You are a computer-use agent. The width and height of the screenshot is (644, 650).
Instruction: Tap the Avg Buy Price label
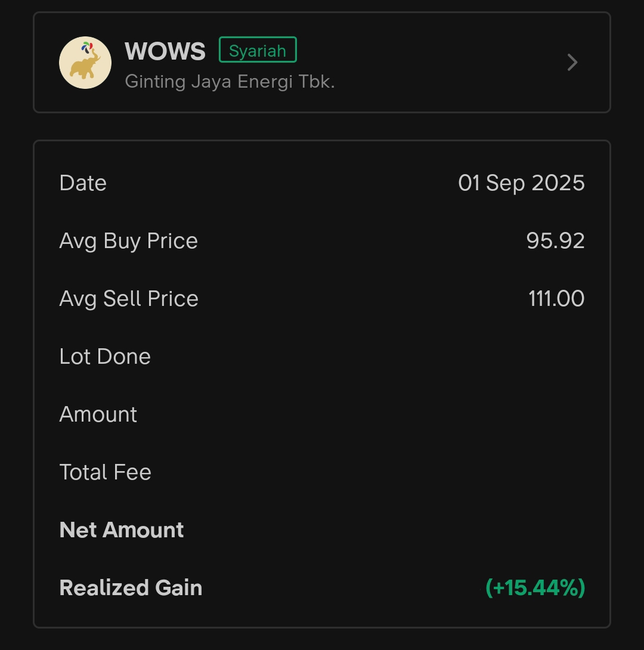pyautogui.click(x=128, y=241)
